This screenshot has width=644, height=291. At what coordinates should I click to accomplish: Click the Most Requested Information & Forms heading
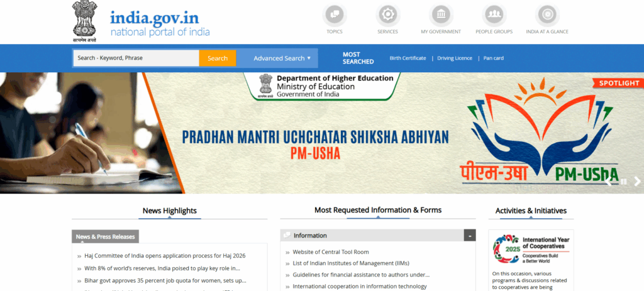coord(378,210)
